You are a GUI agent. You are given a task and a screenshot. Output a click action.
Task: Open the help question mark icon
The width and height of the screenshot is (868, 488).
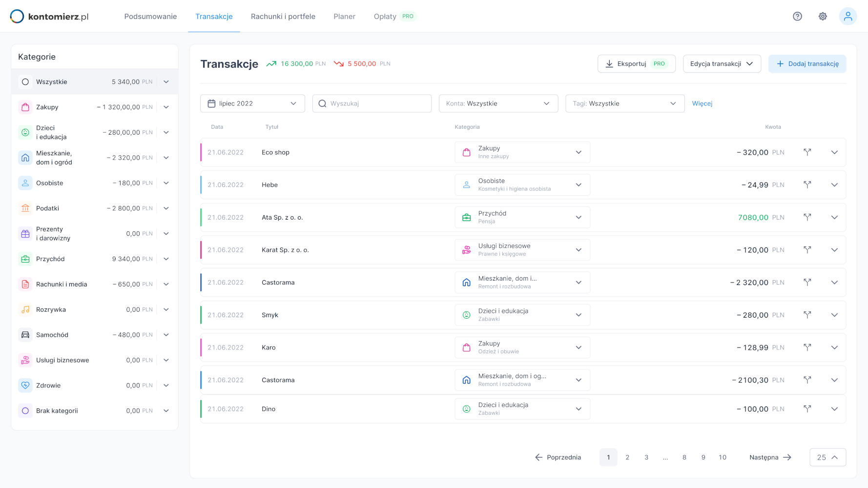point(797,17)
